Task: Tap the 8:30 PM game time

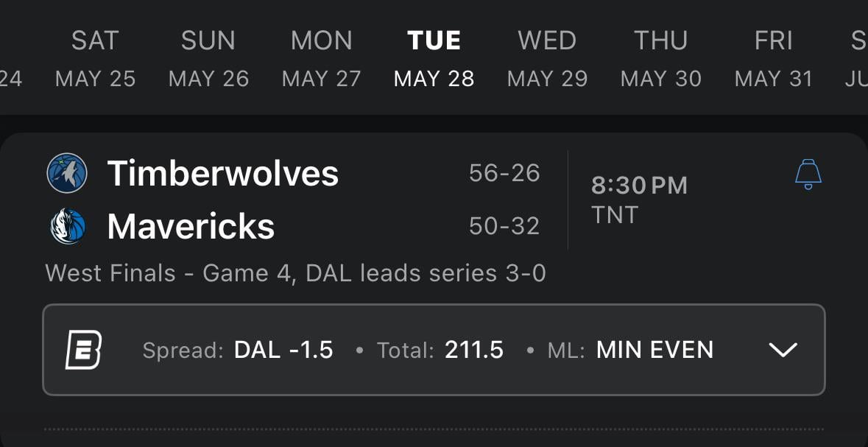Action: coord(639,186)
